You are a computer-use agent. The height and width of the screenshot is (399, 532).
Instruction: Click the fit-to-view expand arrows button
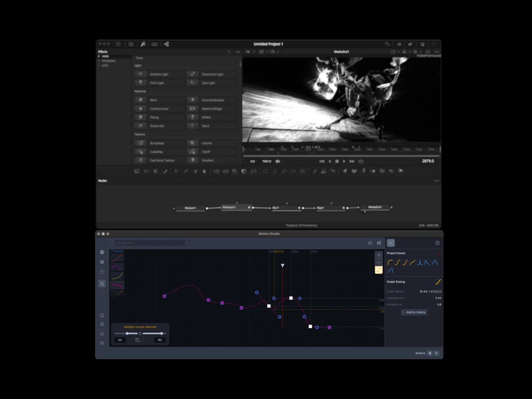click(x=379, y=270)
